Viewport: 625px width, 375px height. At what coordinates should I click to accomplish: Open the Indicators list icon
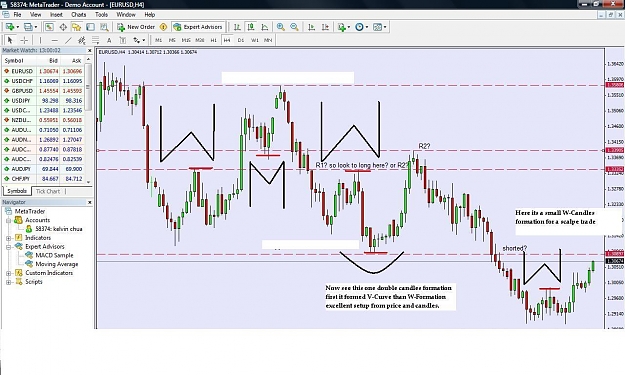(x=343, y=27)
